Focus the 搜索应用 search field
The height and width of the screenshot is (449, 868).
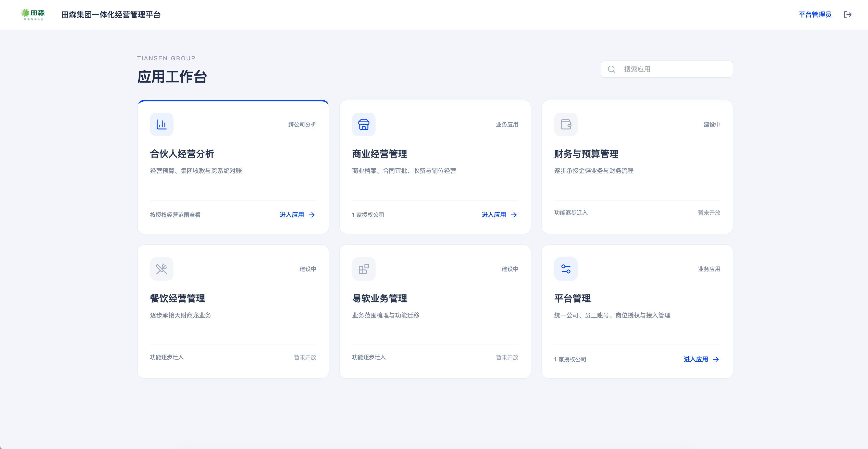click(x=666, y=69)
